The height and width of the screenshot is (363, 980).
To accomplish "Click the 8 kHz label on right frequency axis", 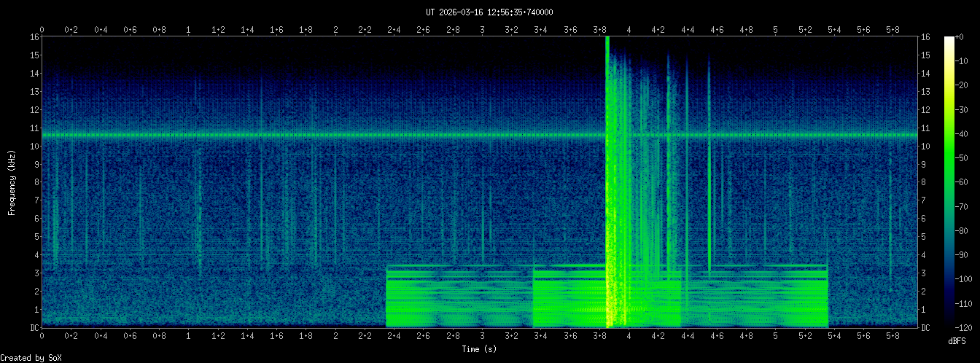I will pos(925,182).
